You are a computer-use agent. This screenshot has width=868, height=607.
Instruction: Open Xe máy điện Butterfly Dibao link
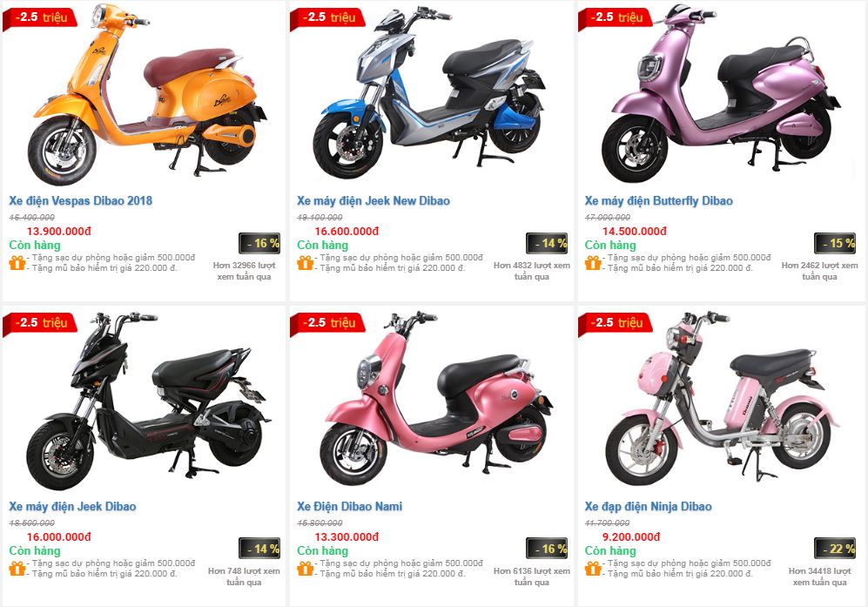click(659, 200)
